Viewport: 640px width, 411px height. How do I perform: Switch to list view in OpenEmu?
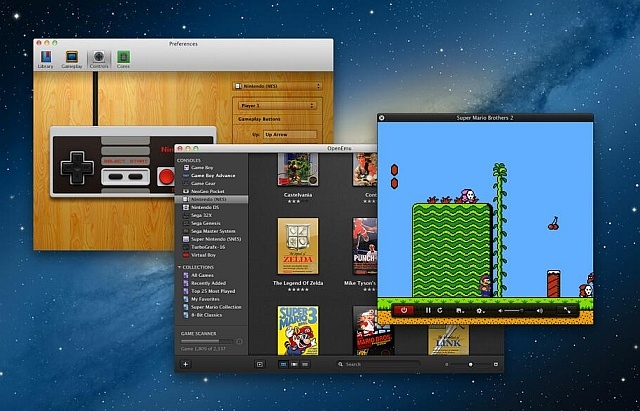point(305,364)
